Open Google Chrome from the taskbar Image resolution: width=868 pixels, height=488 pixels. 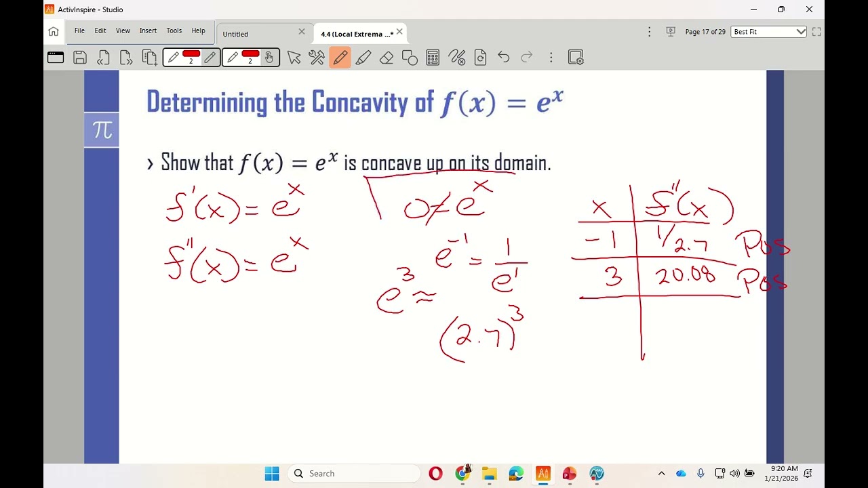pyautogui.click(x=462, y=474)
